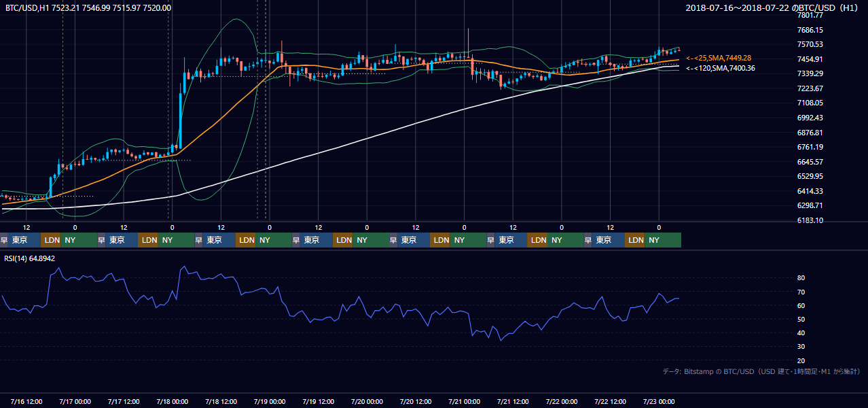Screen dimensions: 868x408
Task: Select time axis label 7/23 00:00
Action: coord(659,401)
